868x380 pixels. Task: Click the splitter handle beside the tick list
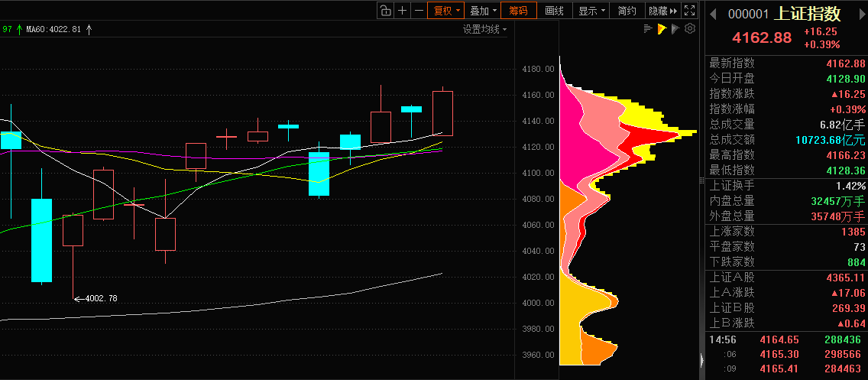(702, 361)
